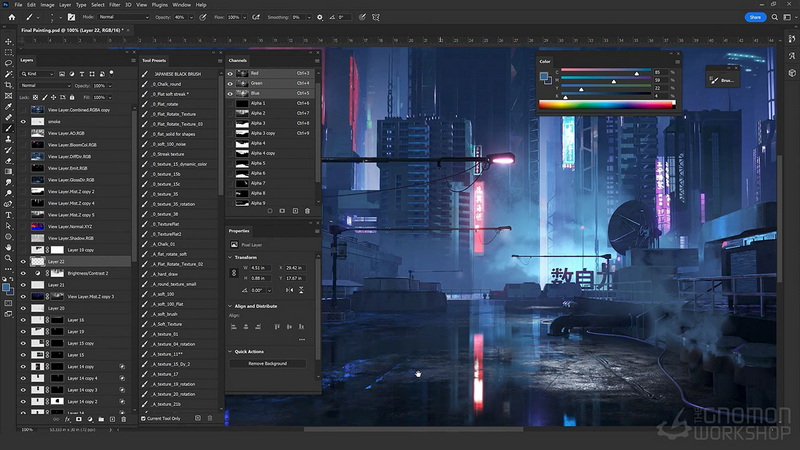800x450 pixels.
Task: Delete layer with Layers trash icon
Action: (x=123, y=419)
